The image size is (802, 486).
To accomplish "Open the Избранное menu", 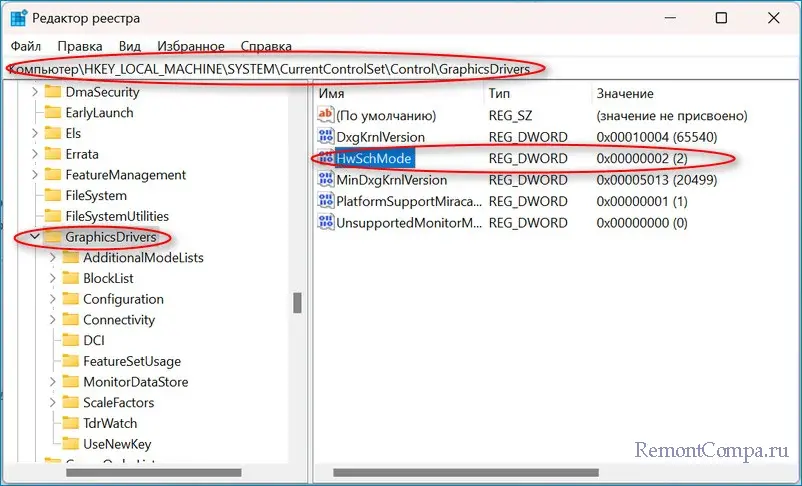I will [x=192, y=46].
